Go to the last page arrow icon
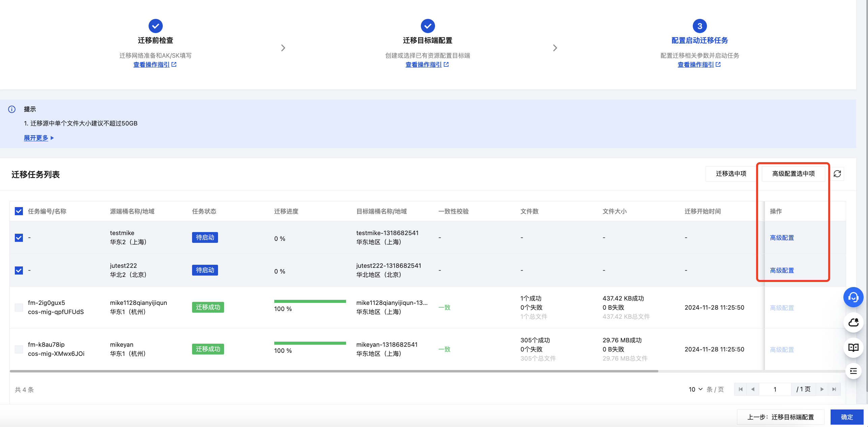This screenshot has height=427, width=868. point(834,389)
